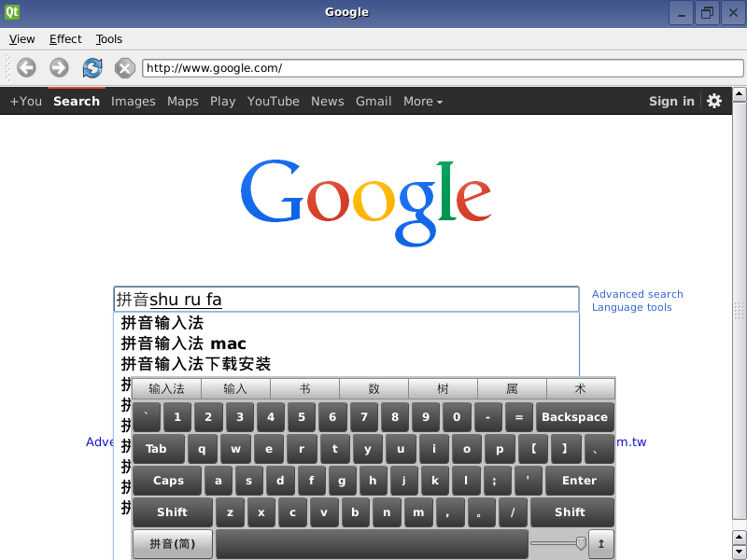Click the page scrollbar up arrow
747x560 pixels.
[x=739, y=94]
